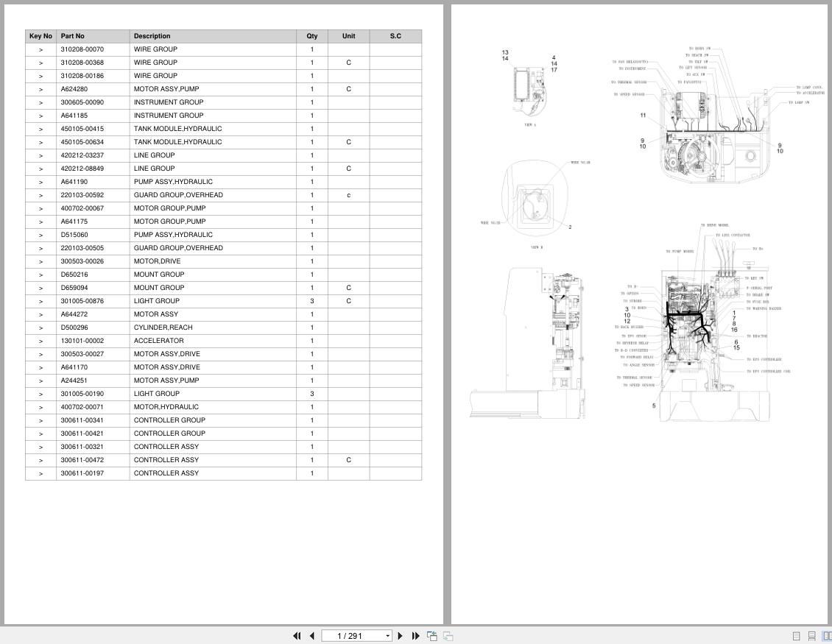Expand the 301005-00876 row arrow
The height and width of the screenshot is (644, 832).
click(x=40, y=301)
